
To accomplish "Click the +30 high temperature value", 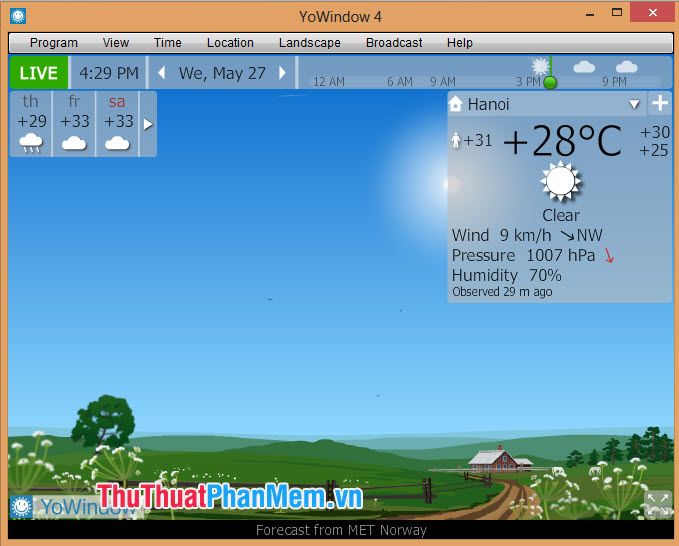I will click(654, 132).
